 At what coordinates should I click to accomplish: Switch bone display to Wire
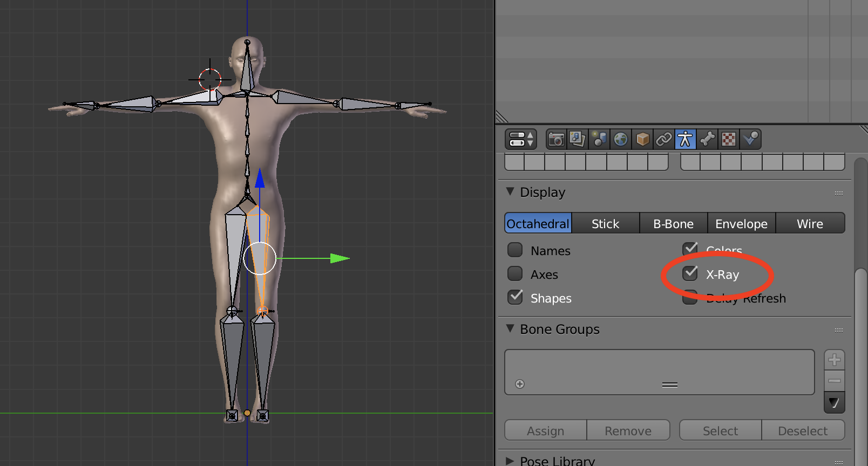pos(810,223)
